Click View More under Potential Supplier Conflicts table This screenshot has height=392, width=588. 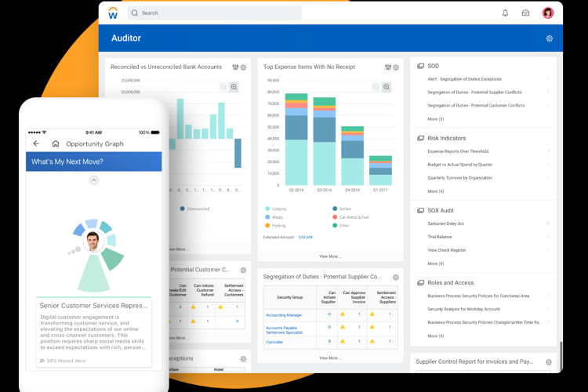point(330,358)
